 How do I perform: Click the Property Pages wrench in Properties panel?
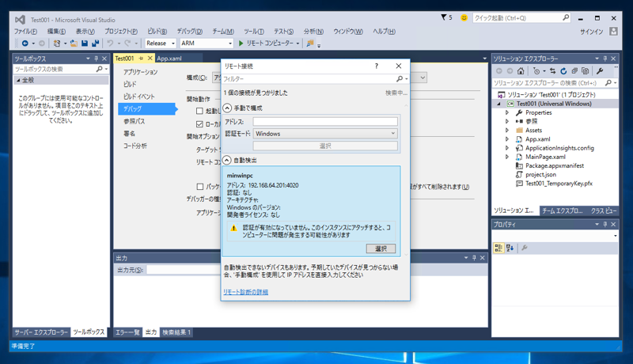[525, 248]
